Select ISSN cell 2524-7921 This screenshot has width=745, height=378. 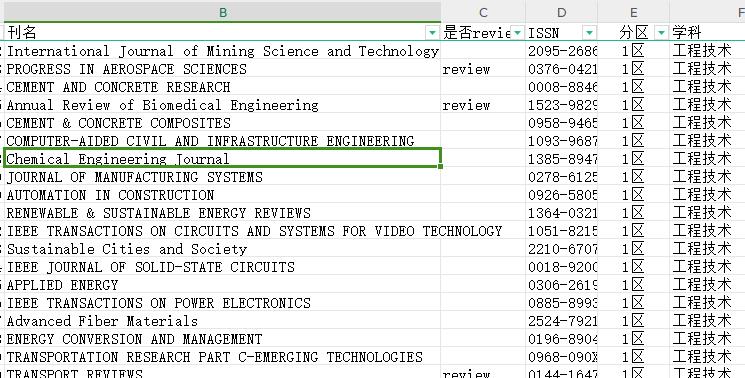pyautogui.click(x=562, y=321)
